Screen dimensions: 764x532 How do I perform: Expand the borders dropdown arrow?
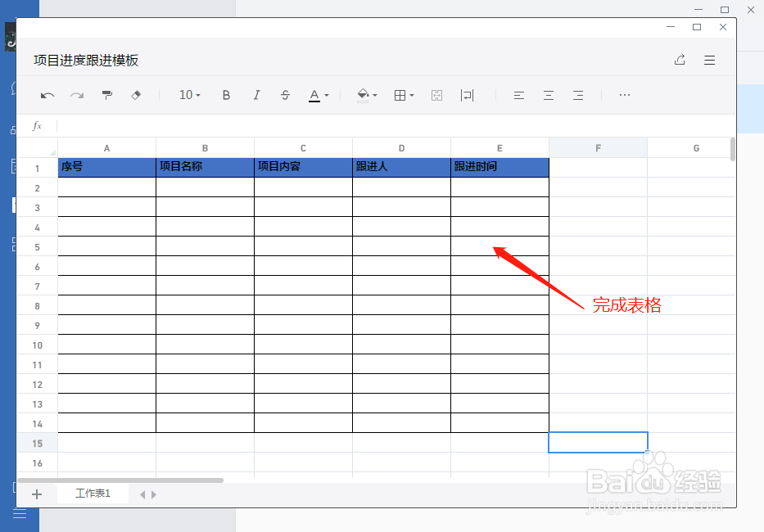[x=412, y=96]
